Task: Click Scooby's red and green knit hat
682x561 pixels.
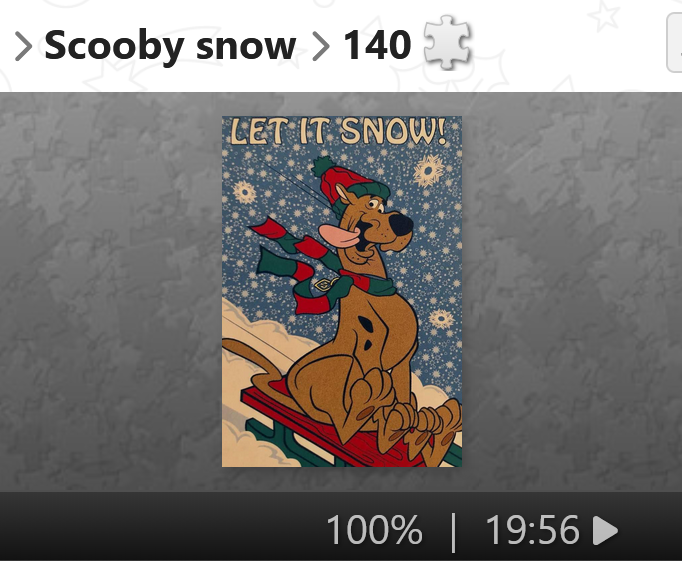Action: pyautogui.click(x=352, y=184)
